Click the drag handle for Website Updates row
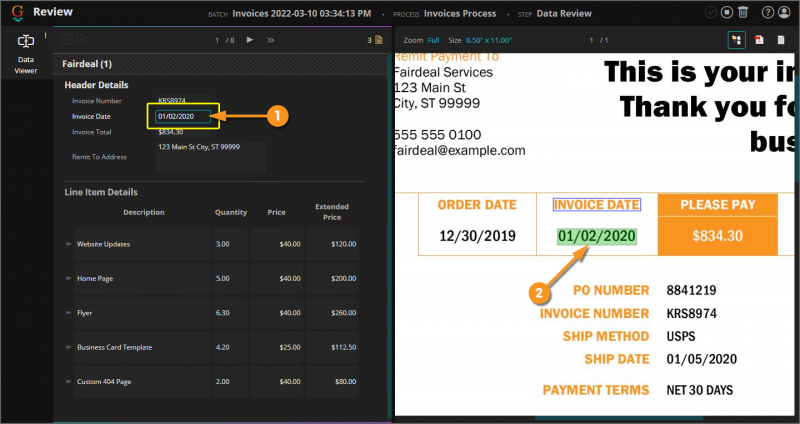Viewport: 800px width, 424px height. pyautogui.click(x=68, y=244)
